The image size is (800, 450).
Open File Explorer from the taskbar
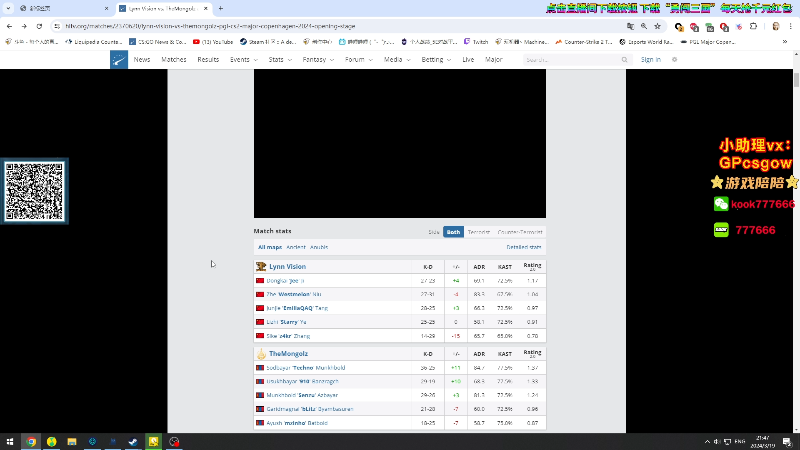(x=72, y=441)
